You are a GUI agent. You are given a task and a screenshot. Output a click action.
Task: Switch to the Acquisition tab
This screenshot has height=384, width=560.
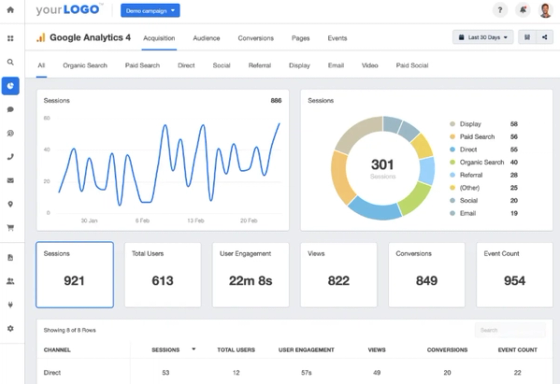click(159, 38)
